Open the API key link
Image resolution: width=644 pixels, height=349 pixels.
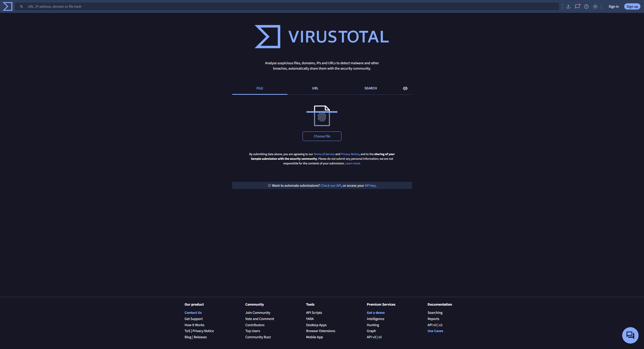pos(370,185)
